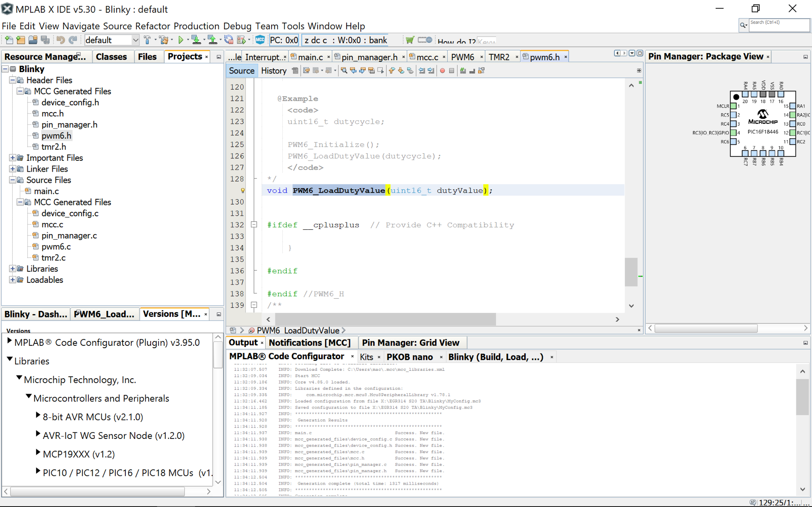
Task: Stop macro recording square button
Action: tap(451, 71)
